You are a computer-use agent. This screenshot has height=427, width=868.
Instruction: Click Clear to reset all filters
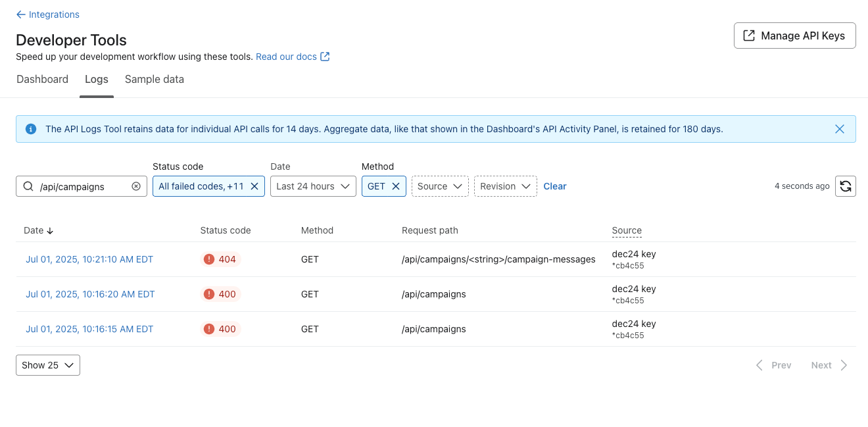click(x=555, y=186)
